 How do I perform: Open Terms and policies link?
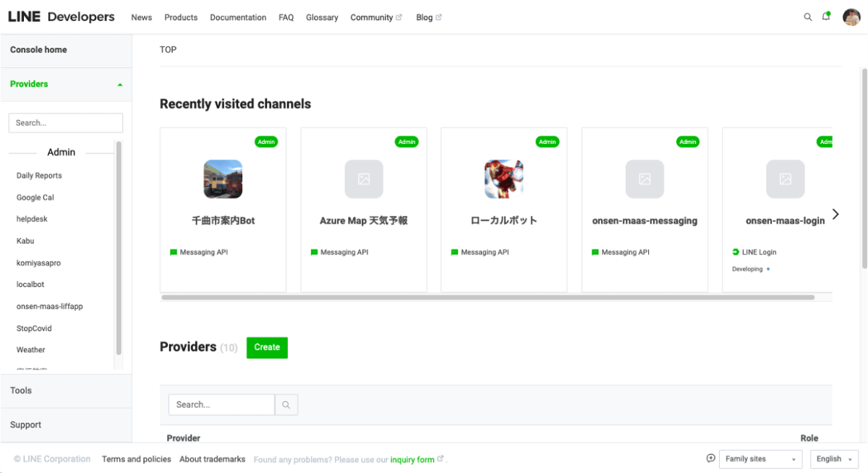tap(137, 459)
